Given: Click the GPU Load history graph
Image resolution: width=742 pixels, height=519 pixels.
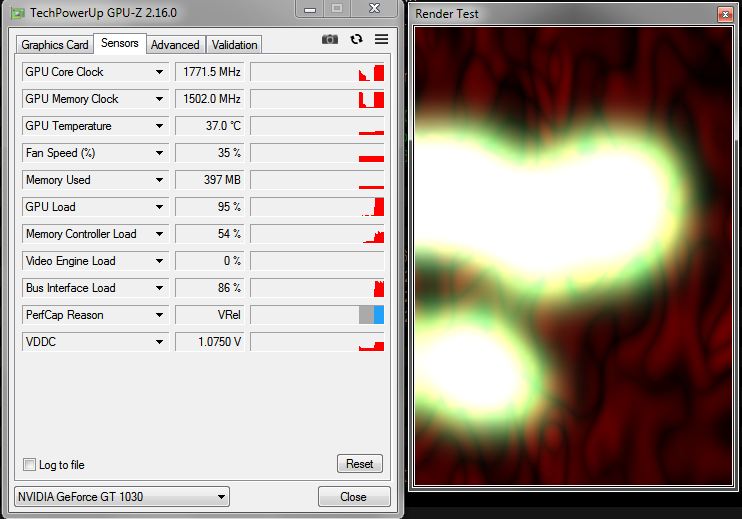Looking at the screenshot, I should pyautogui.click(x=317, y=207).
